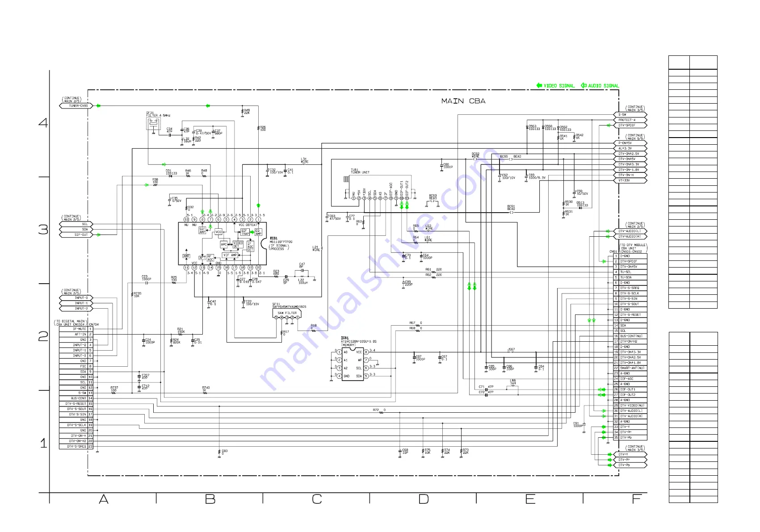Click the TUNER-CVBS connector label
760x532 pixels.
click(x=78, y=106)
